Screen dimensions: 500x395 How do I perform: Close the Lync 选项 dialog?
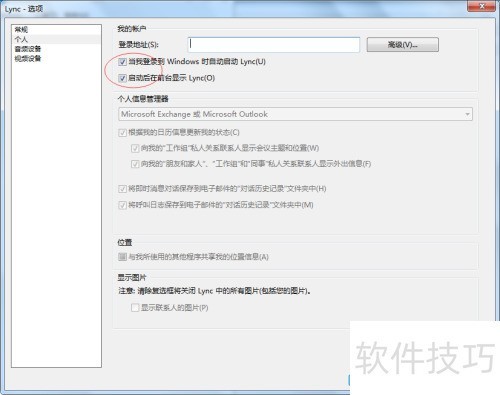481,6
